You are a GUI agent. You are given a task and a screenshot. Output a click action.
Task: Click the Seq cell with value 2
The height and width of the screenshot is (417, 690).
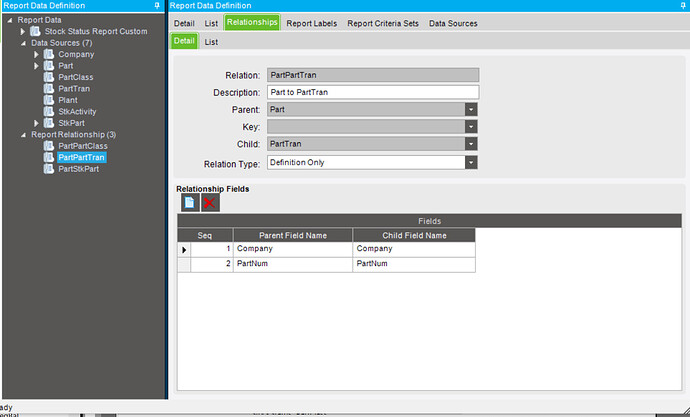point(212,264)
